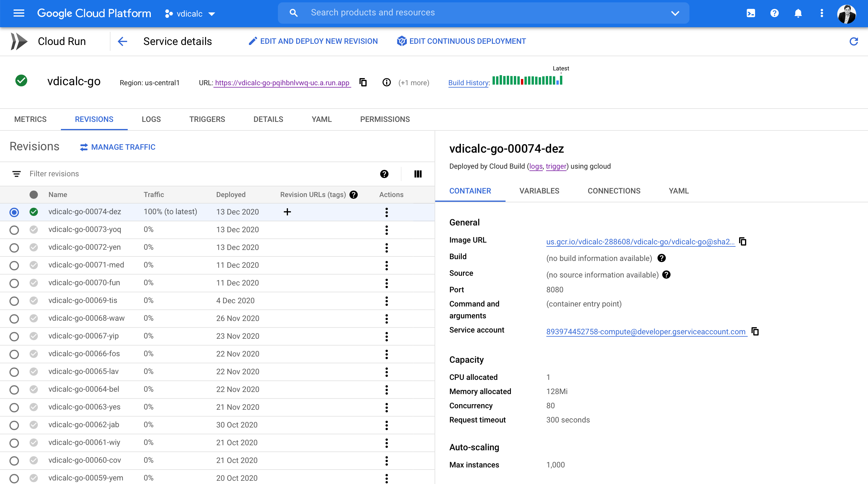Click the search magnifier icon
The width and height of the screenshot is (868, 484).
(294, 13)
